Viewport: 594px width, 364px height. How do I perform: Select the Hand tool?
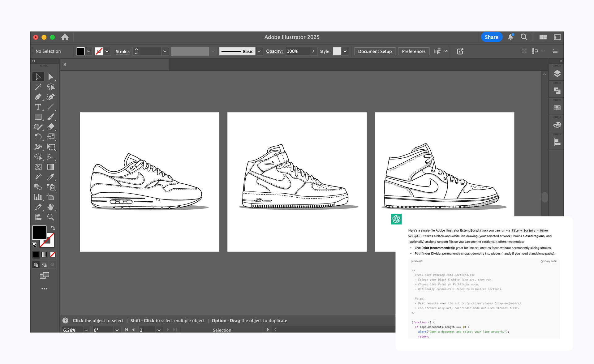click(51, 207)
